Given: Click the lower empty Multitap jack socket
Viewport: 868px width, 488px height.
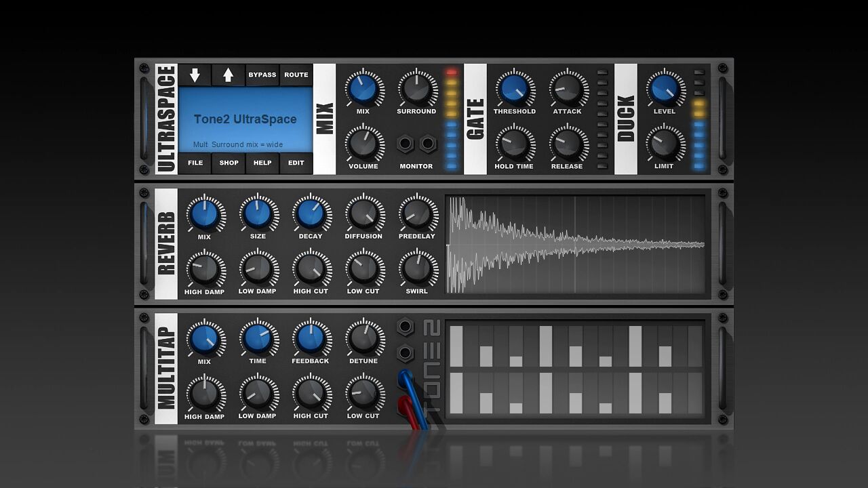Looking at the screenshot, I should [x=405, y=353].
